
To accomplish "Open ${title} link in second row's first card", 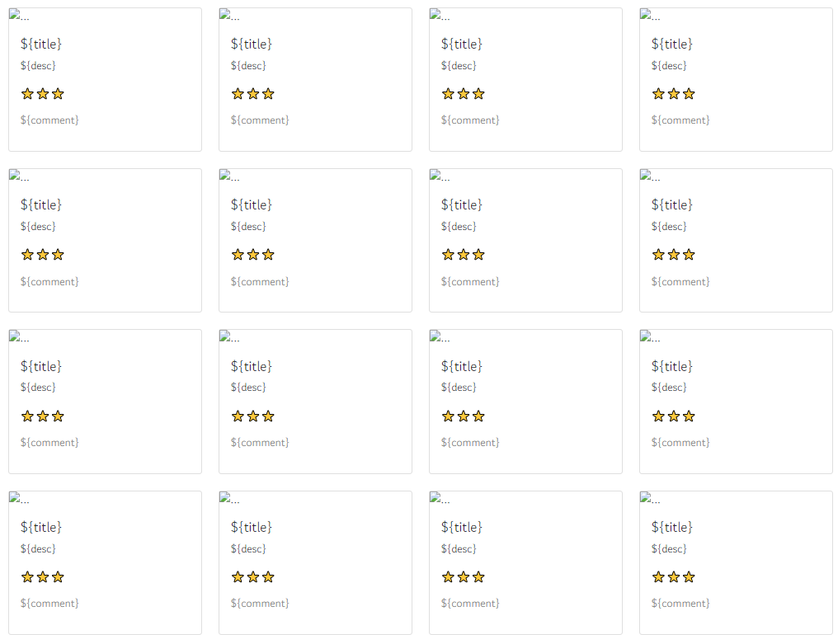I will [x=41, y=204].
